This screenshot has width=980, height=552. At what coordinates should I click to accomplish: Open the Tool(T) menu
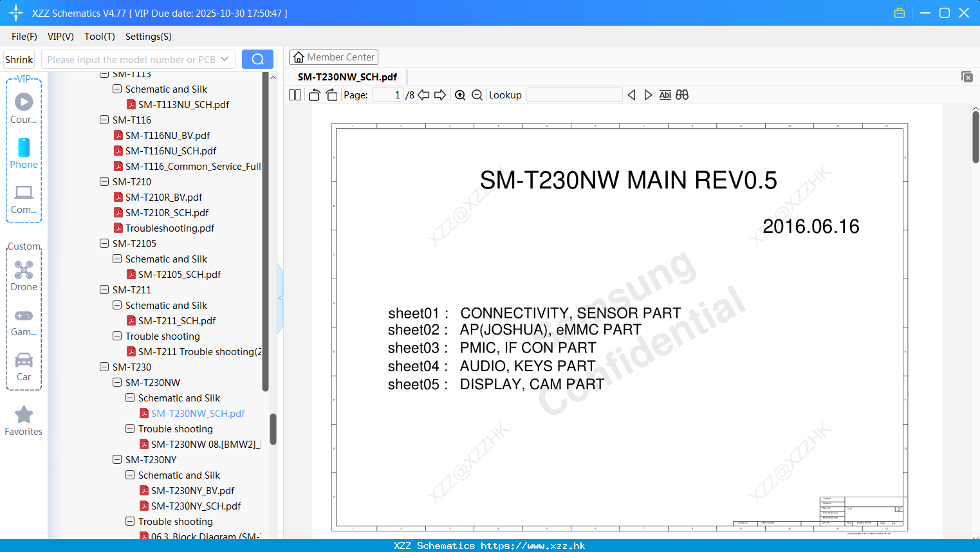(x=100, y=36)
